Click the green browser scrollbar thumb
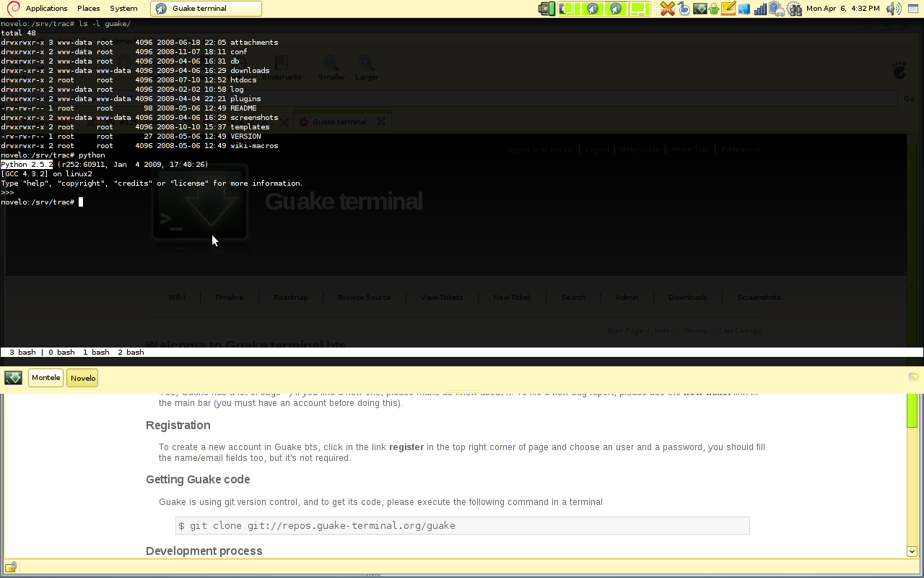 click(x=912, y=410)
